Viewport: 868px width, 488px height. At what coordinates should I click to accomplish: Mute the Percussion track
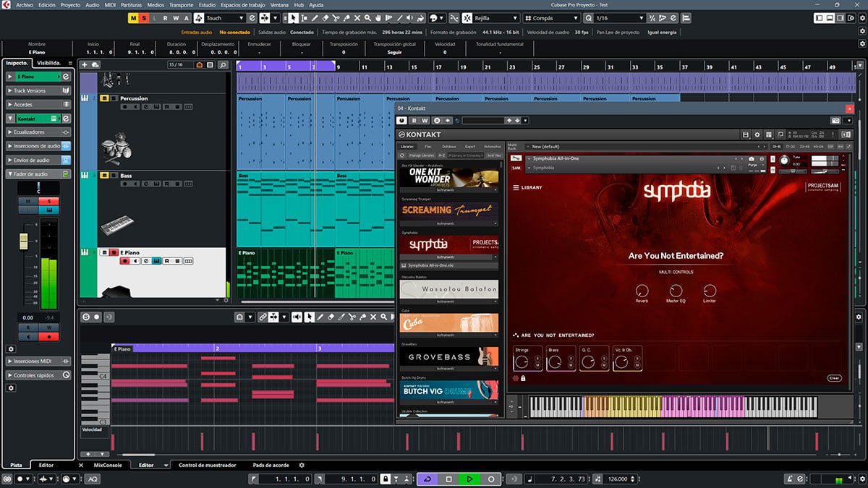point(104,98)
